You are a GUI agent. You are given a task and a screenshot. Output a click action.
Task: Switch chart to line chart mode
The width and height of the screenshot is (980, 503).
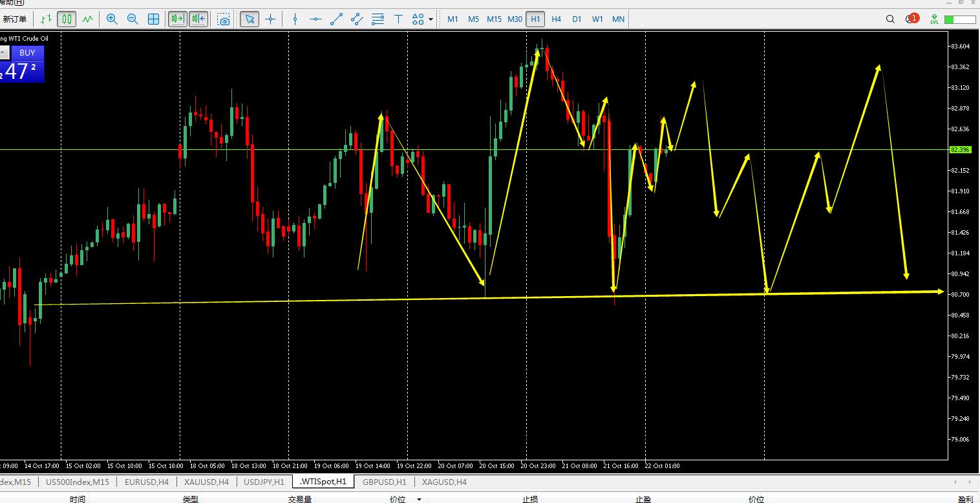point(87,19)
